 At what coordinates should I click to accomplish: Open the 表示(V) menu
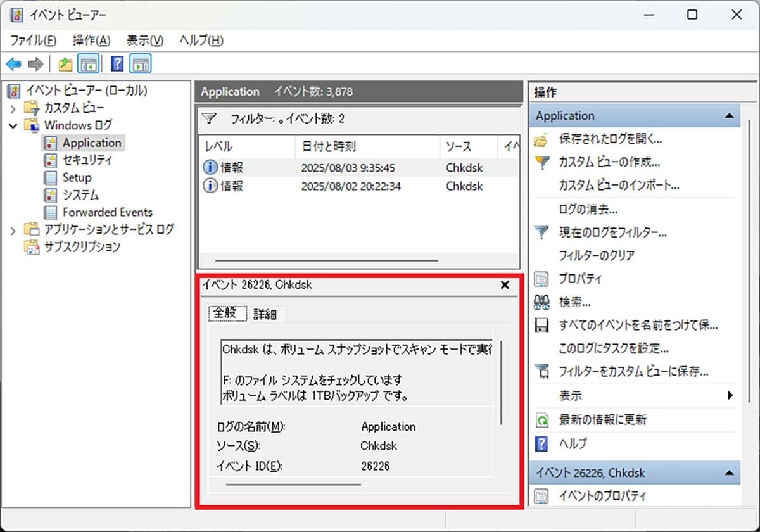(144, 40)
